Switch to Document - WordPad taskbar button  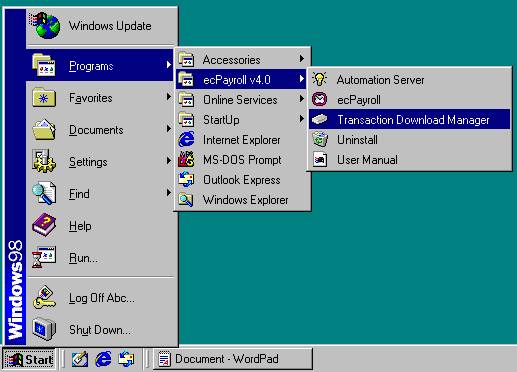(x=233, y=359)
